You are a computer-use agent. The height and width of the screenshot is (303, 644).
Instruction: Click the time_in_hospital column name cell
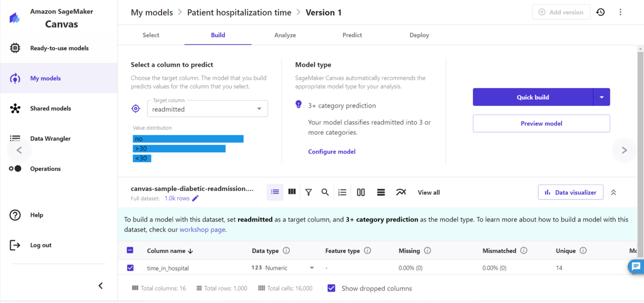click(168, 268)
